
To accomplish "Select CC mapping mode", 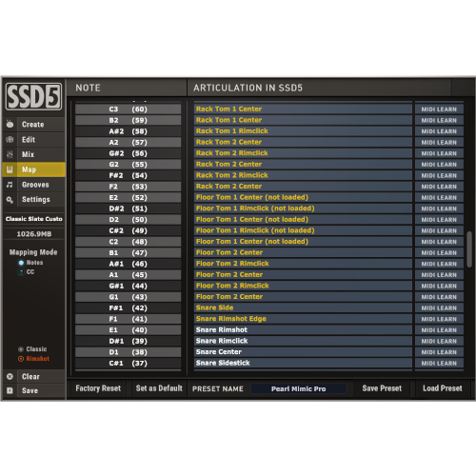I will 27,272.
